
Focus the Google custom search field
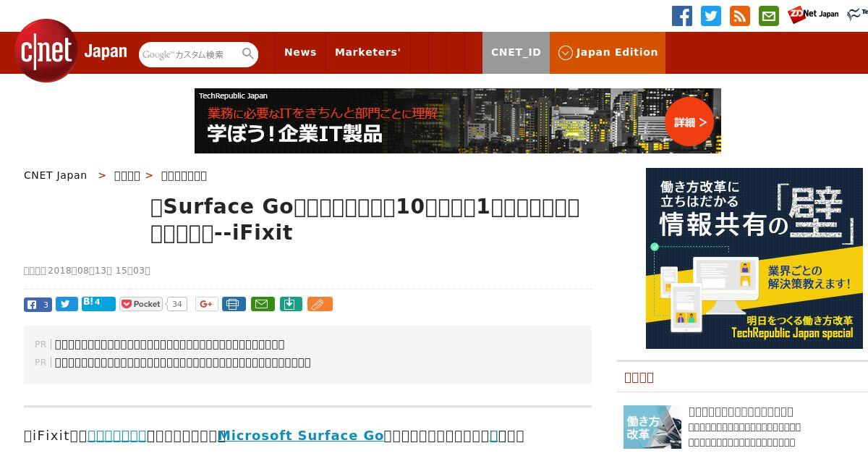coord(190,54)
